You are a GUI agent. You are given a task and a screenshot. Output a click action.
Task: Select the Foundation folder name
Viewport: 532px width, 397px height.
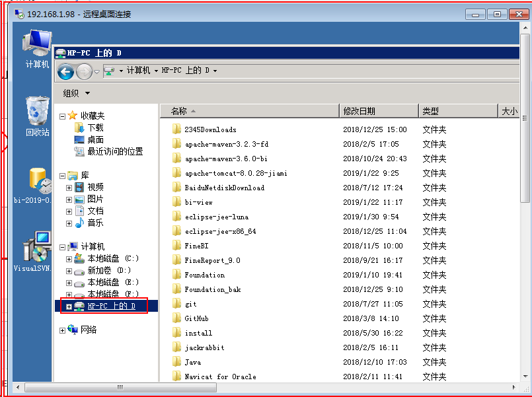pyautogui.click(x=205, y=275)
